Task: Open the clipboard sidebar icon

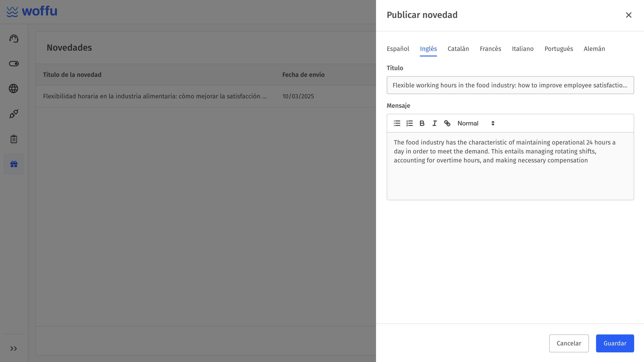Action: (x=14, y=139)
